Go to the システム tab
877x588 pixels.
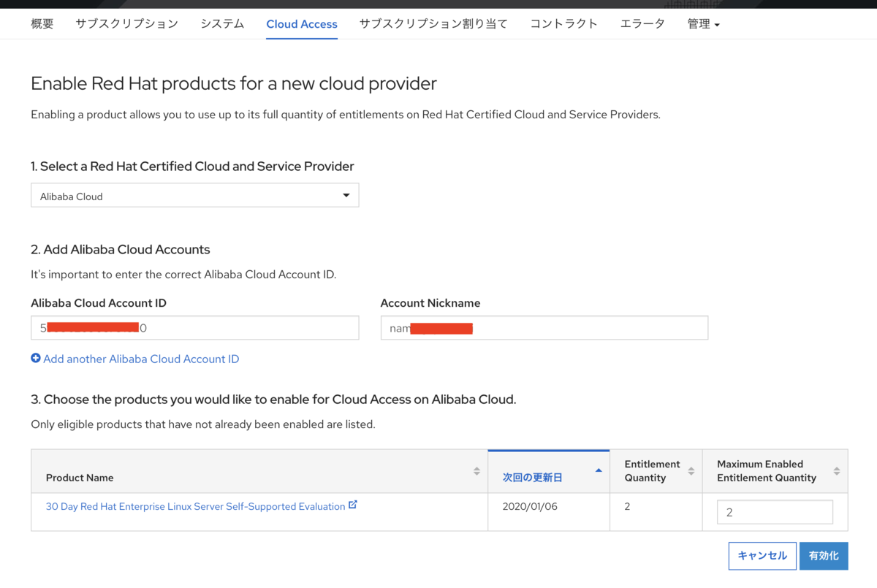click(x=222, y=24)
